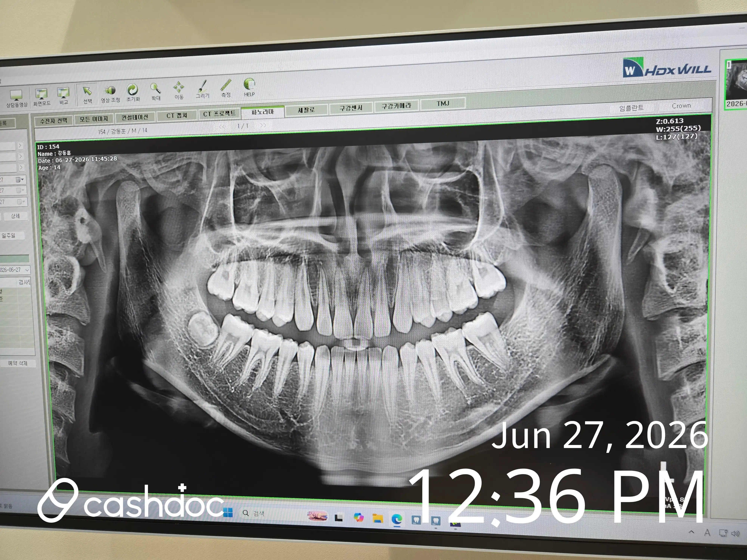Go to next image with >> arrow
Screen dimensions: 747x560
pos(263,125)
